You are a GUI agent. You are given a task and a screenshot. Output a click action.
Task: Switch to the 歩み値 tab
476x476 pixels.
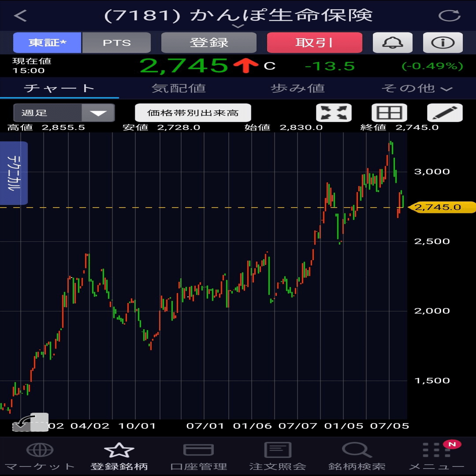tap(297, 88)
